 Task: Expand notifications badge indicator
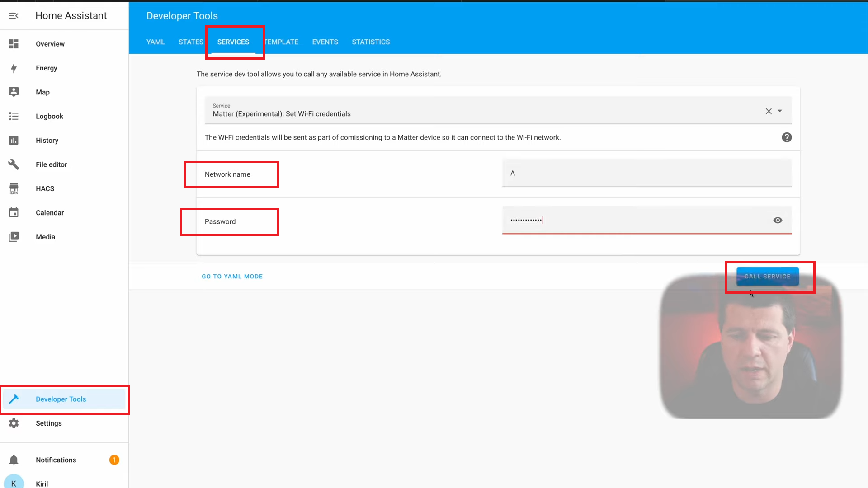click(x=114, y=460)
